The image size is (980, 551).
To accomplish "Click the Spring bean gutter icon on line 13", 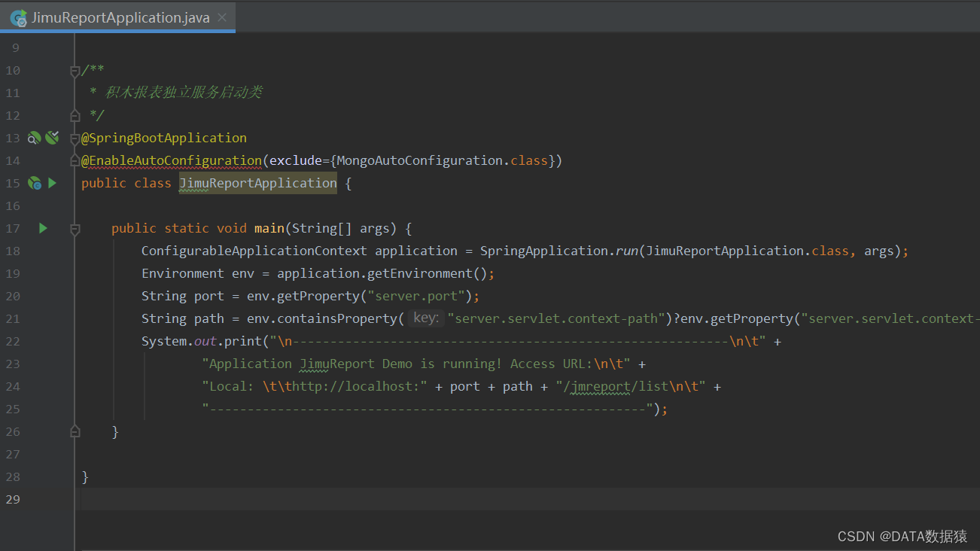I will (x=51, y=137).
